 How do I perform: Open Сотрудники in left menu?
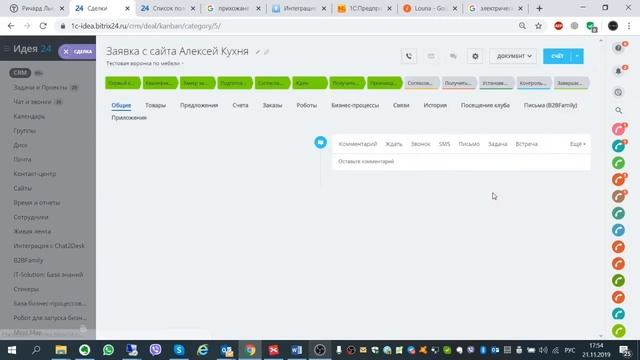(31, 217)
